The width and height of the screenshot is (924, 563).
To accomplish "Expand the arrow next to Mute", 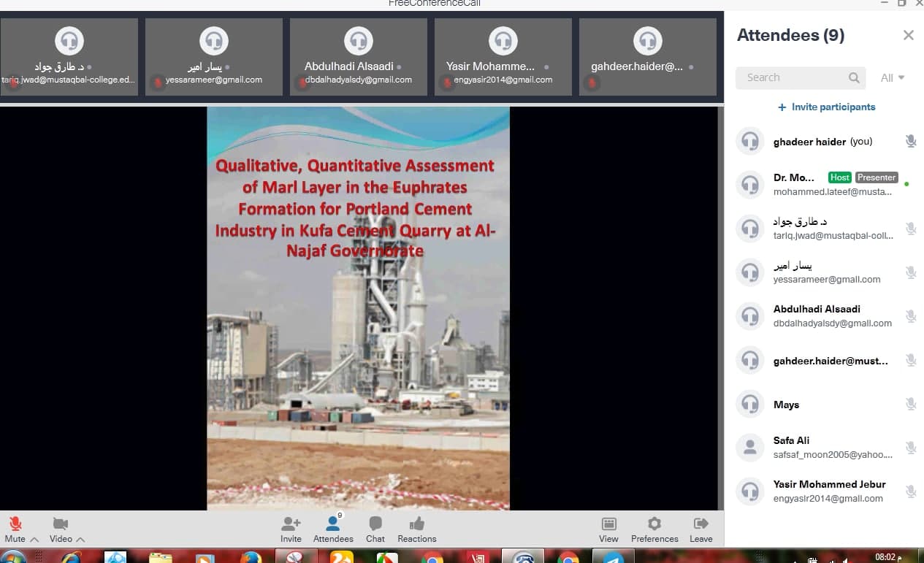I will tap(34, 540).
